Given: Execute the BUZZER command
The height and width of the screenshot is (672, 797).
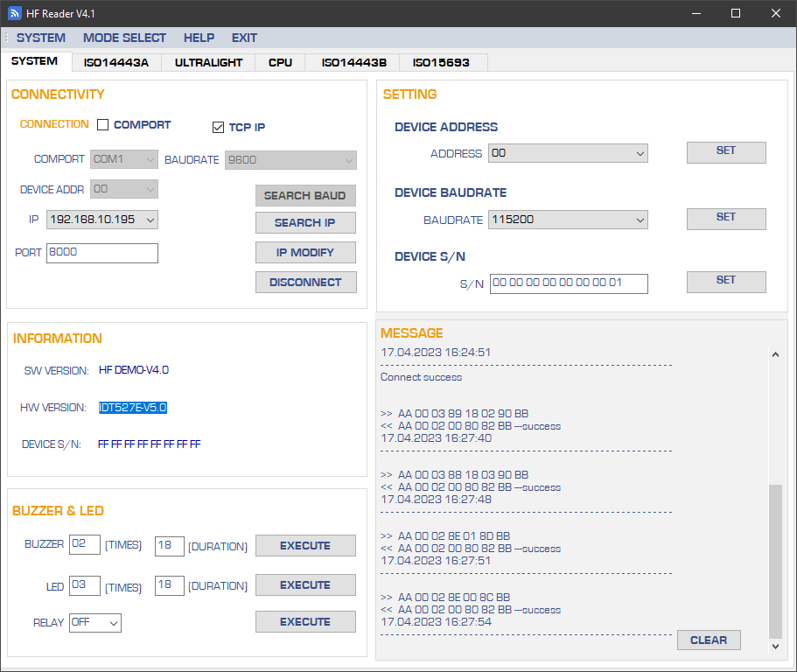Looking at the screenshot, I should (x=305, y=546).
